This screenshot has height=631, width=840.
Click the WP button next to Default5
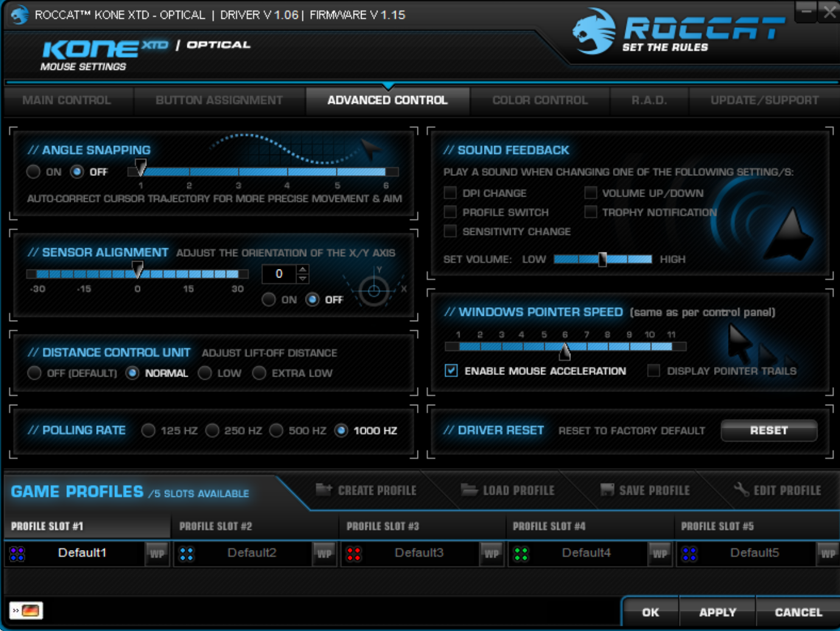[x=828, y=554]
